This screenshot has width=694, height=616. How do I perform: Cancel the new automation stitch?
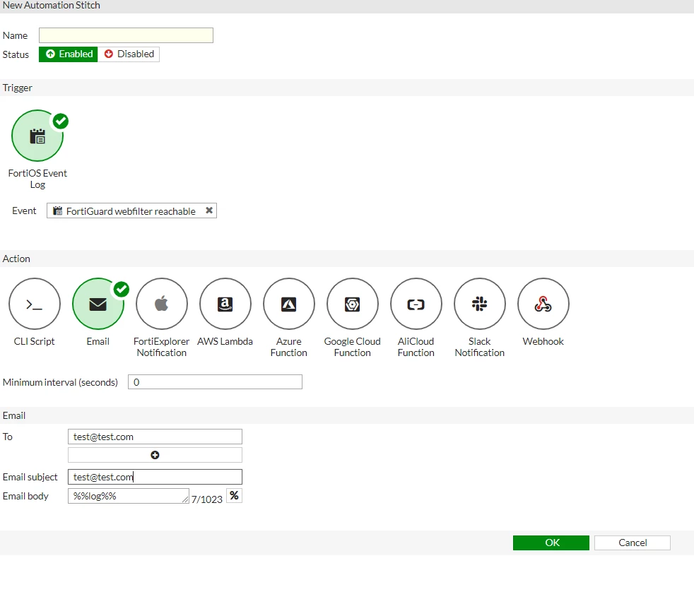pyautogui.click(x=633, y=543)
